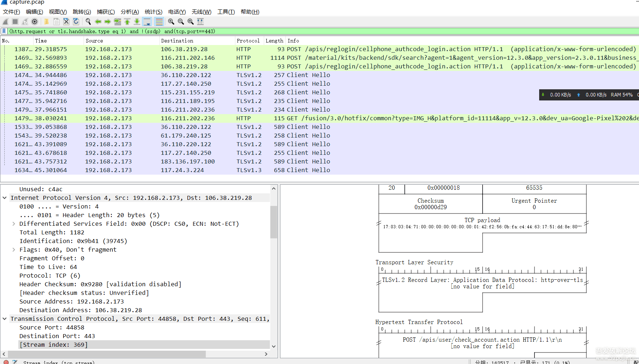Click the display filter bookmark icon
Viewport: 639px width, 364px height.
click(x=4, y=31)
